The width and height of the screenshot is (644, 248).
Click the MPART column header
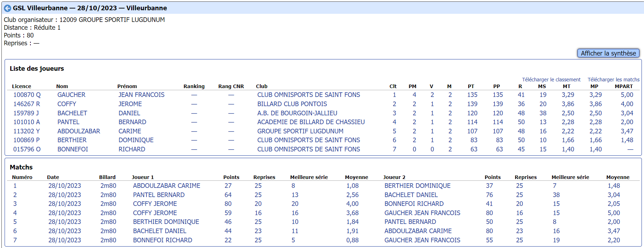[x=624, y=86]
